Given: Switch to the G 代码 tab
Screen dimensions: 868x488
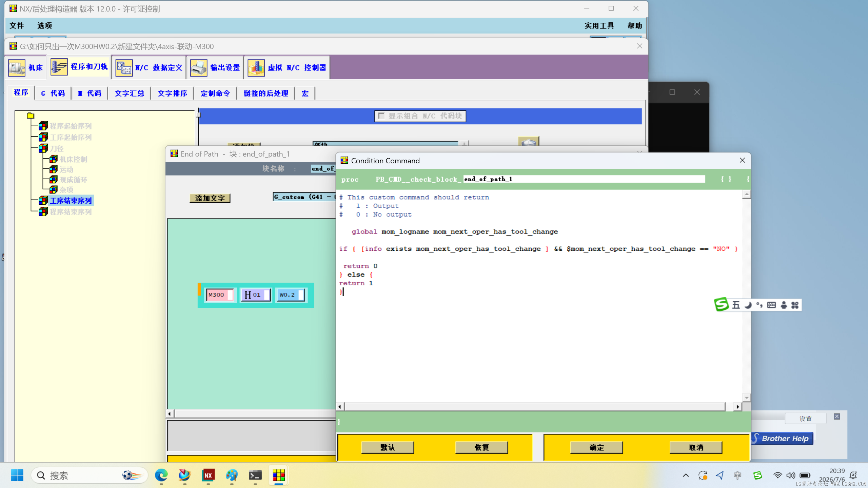Looking at the screenshot, I should click(53, 93).
